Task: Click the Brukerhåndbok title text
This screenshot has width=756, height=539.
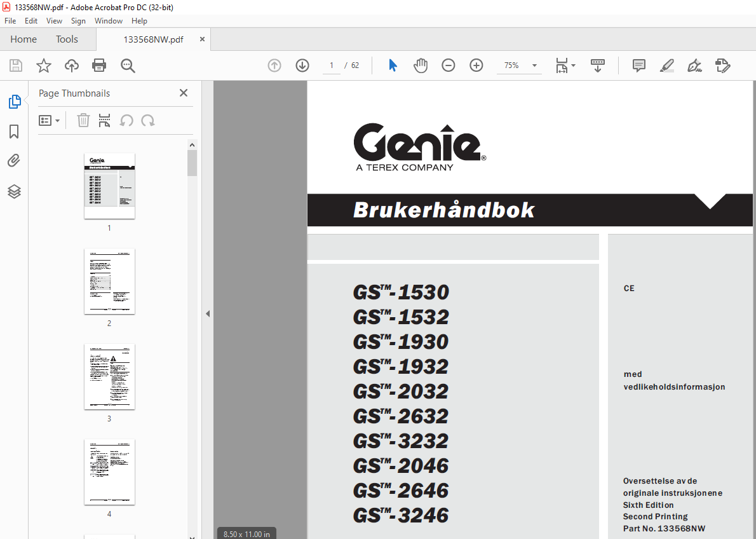Action: point(444,210)
